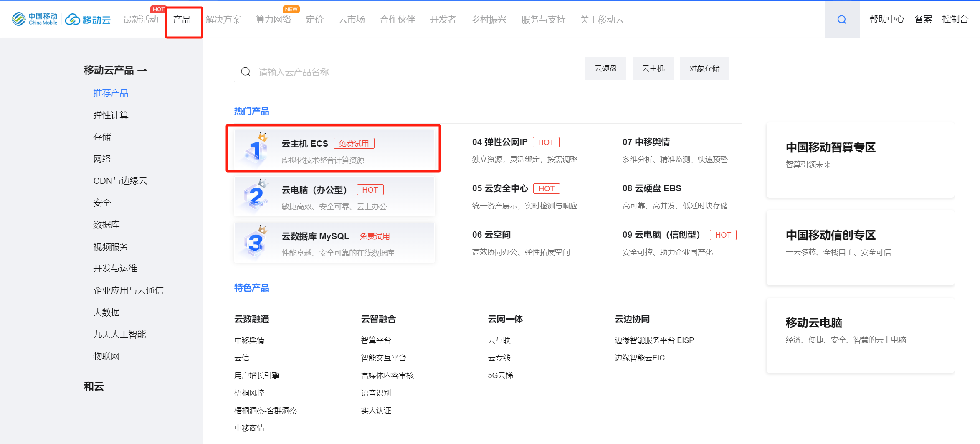Open 中移舆情 under 云数融通
The image size is (980, 444).
click(x=249, y=340)
